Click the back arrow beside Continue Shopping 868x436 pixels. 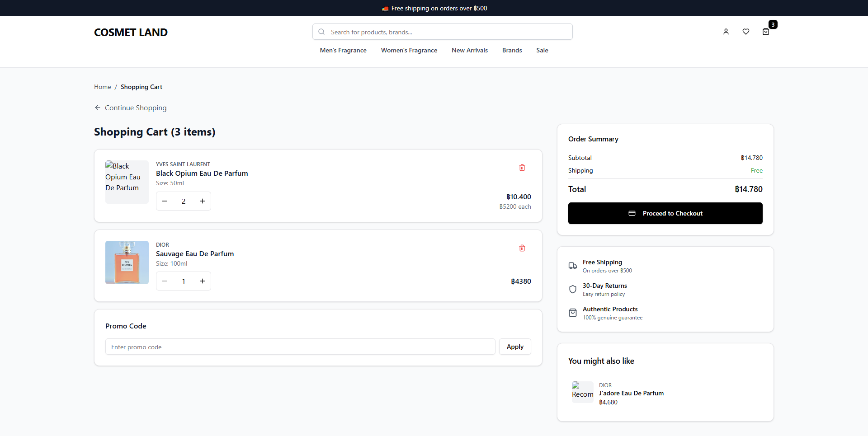[98, 108]
